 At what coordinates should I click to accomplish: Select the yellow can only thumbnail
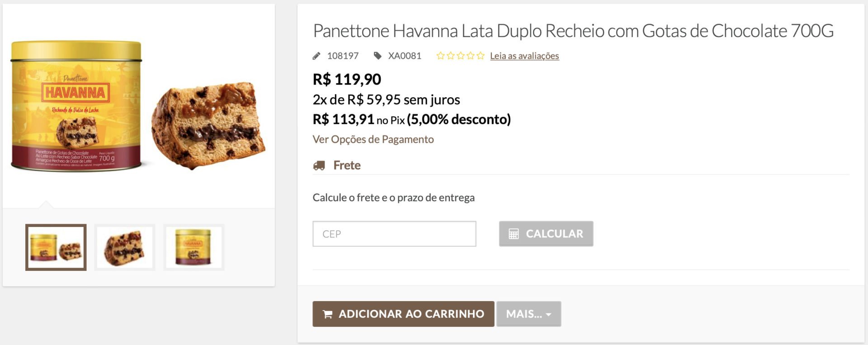tap(193, 247)
